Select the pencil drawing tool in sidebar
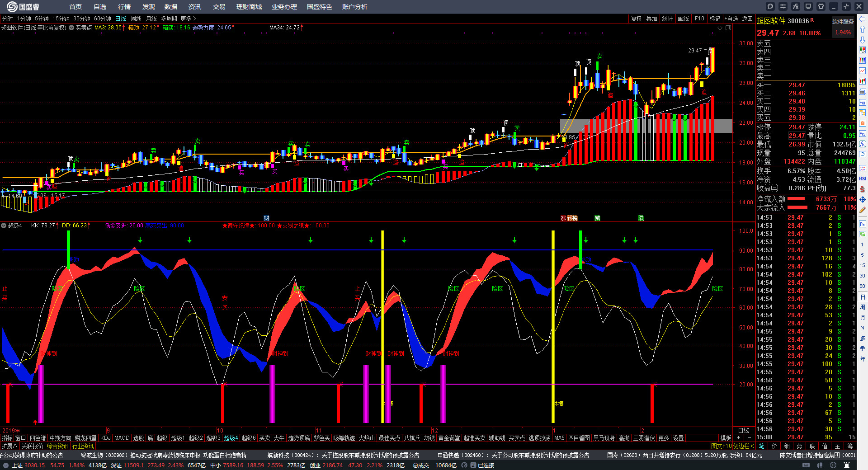868x470 pixels. coord(863,210)
